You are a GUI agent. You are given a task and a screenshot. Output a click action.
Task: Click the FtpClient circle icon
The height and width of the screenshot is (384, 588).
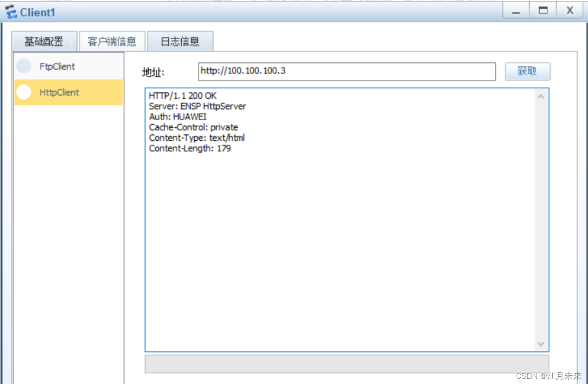coord(24,66)
